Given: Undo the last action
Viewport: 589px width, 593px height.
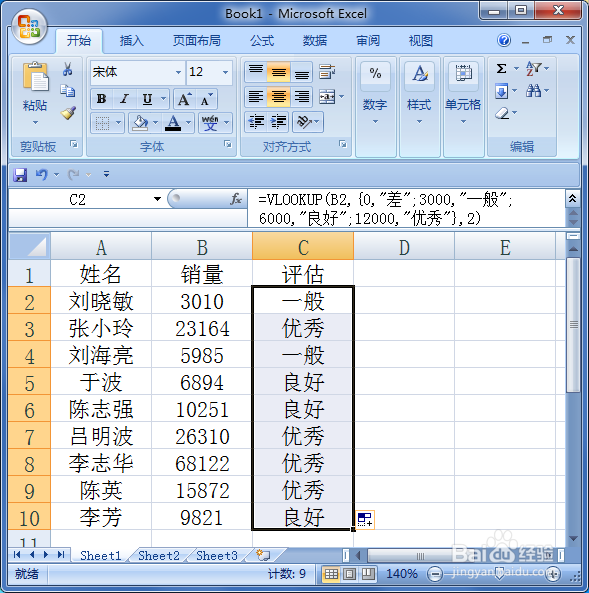Looking at the screenshot, I should tap(42, 174).
